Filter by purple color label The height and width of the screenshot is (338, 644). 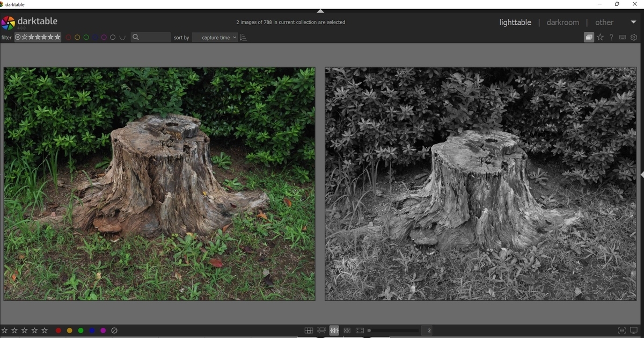click(x=104, y=38)
